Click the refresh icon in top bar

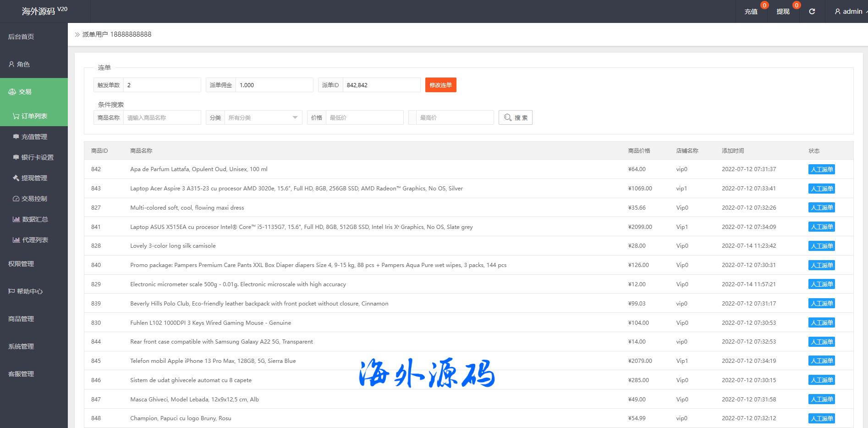(812, 11)
